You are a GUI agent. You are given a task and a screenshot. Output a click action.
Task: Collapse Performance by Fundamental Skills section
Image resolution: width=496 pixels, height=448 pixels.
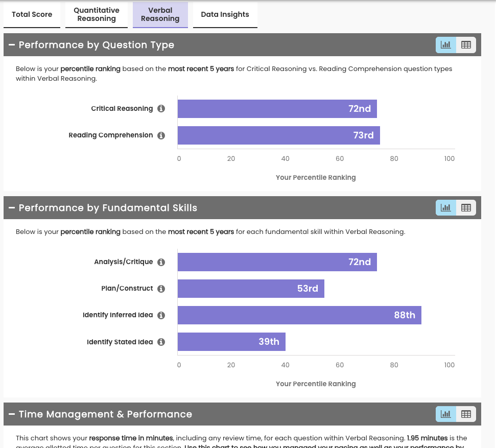pyautogui.click(x=12, y=208)
